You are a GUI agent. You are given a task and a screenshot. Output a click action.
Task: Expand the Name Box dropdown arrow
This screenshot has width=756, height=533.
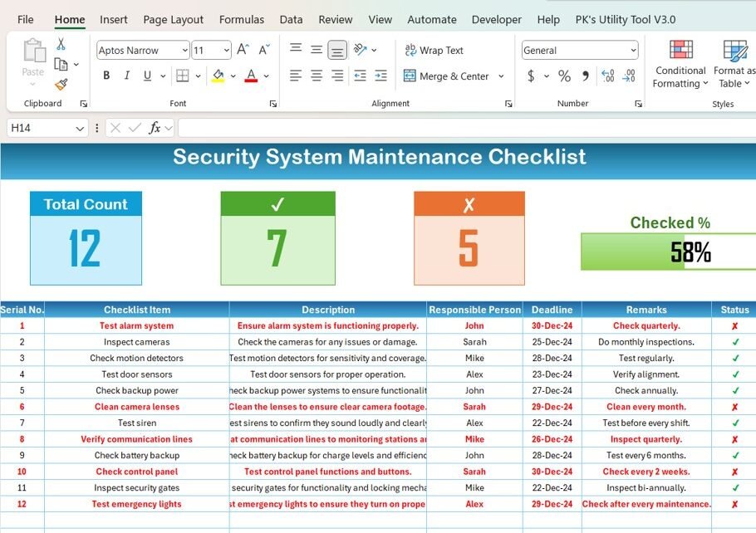click(x=81, y=129)
